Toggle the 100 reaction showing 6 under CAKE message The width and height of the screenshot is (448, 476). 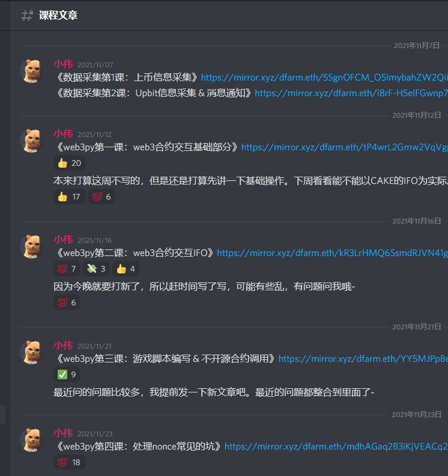point(101,197)
